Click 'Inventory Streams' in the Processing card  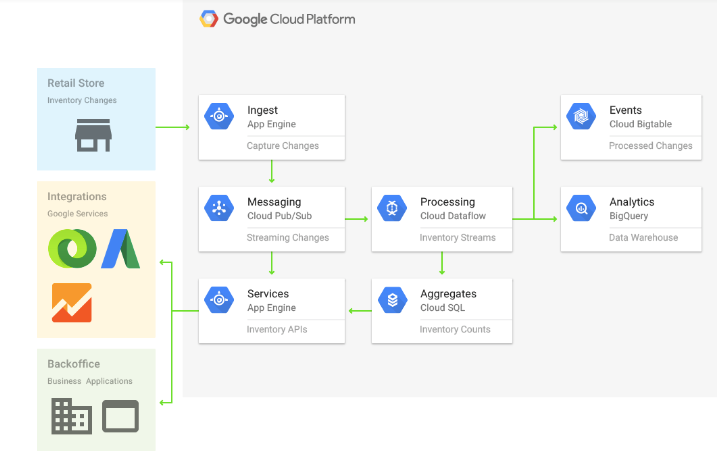(x=457, y=238)
